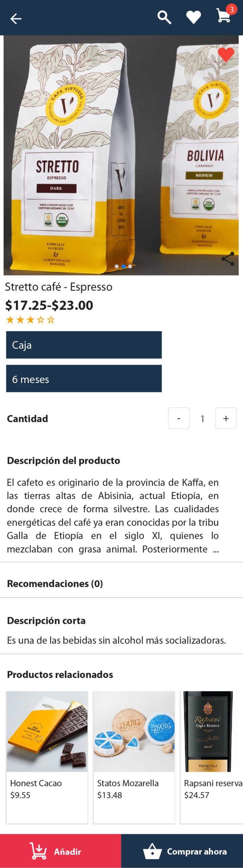This screenshot has height=868, width=243.
Task: Increase quantity with the plus button
Action: click(226, 418)
